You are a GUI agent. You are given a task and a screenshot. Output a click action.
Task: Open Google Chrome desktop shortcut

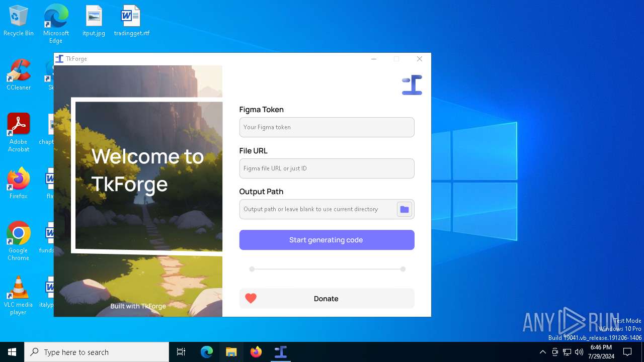point(19,241)
